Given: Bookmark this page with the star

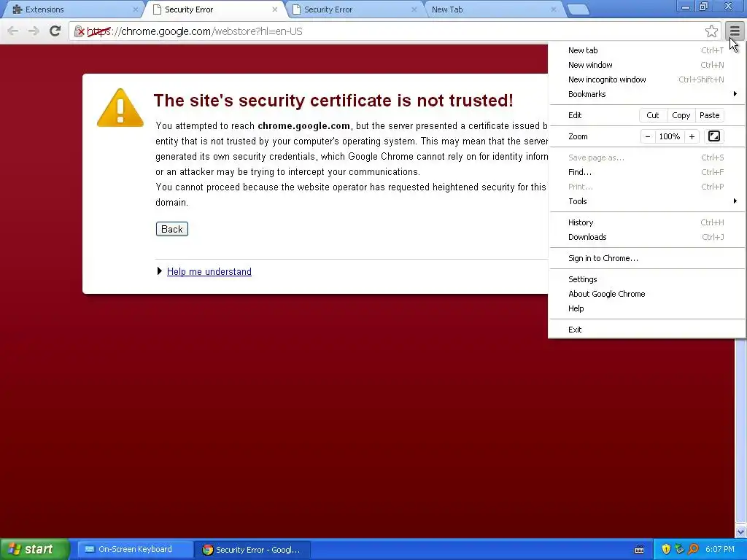Looking at the screenshot, I should tap(711, 31).
